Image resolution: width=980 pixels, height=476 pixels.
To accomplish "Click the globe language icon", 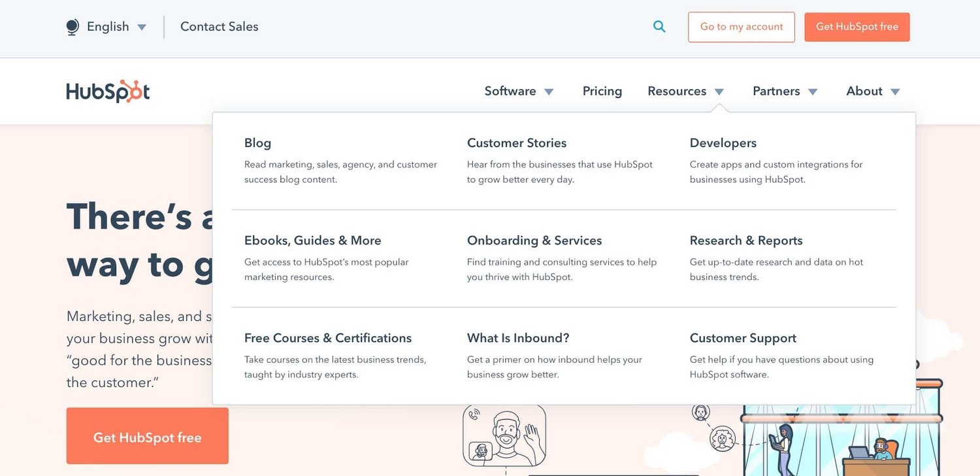I will coord(73,27).
